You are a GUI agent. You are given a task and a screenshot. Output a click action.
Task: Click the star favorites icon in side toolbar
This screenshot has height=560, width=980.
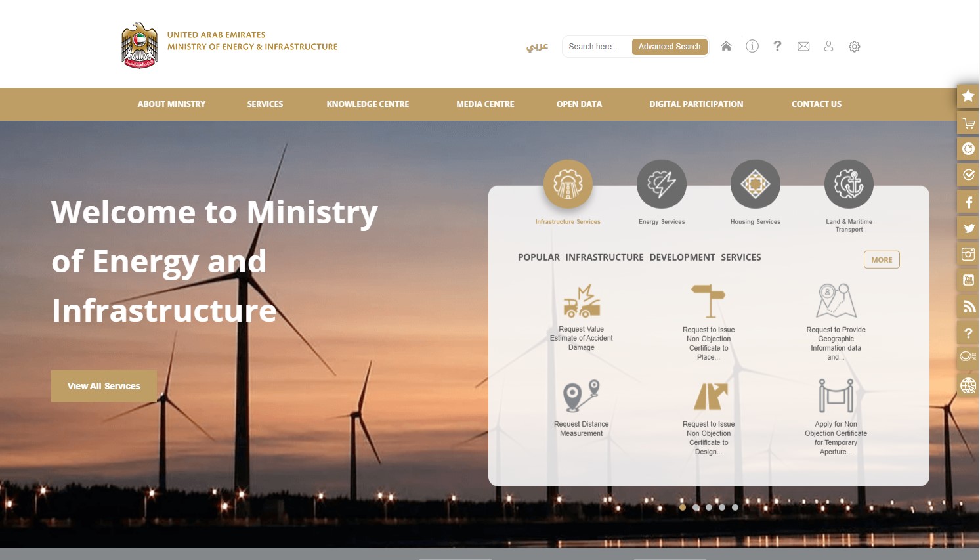(968, 96)
